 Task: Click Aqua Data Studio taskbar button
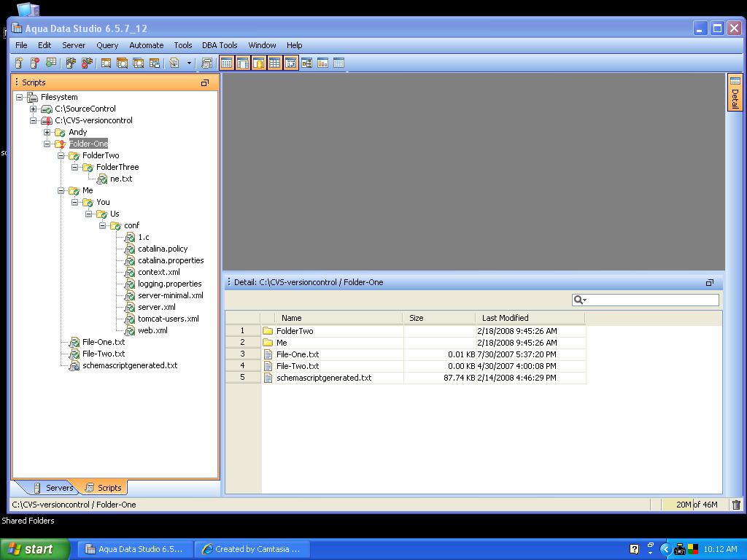click(x=135, y=549)
